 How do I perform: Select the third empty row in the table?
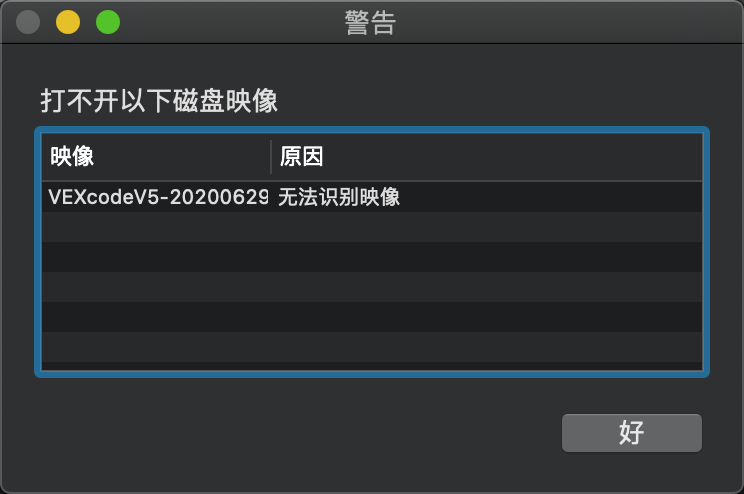372,287
